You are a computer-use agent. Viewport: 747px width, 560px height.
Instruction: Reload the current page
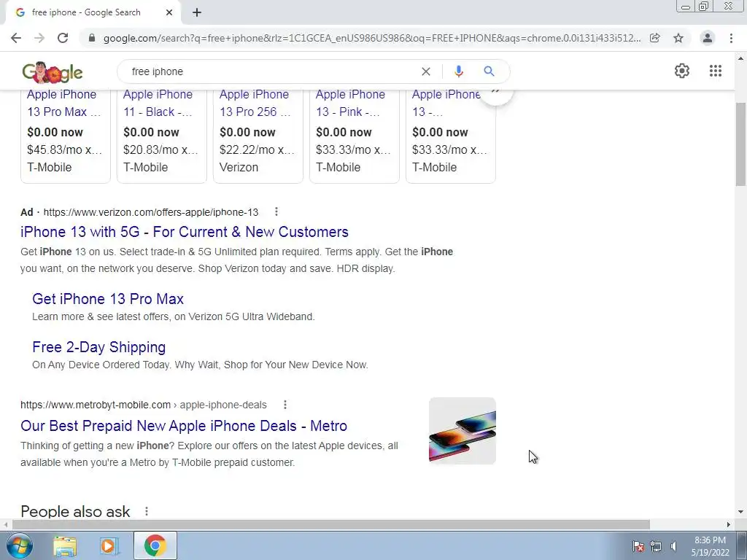(x=63, y=38)
